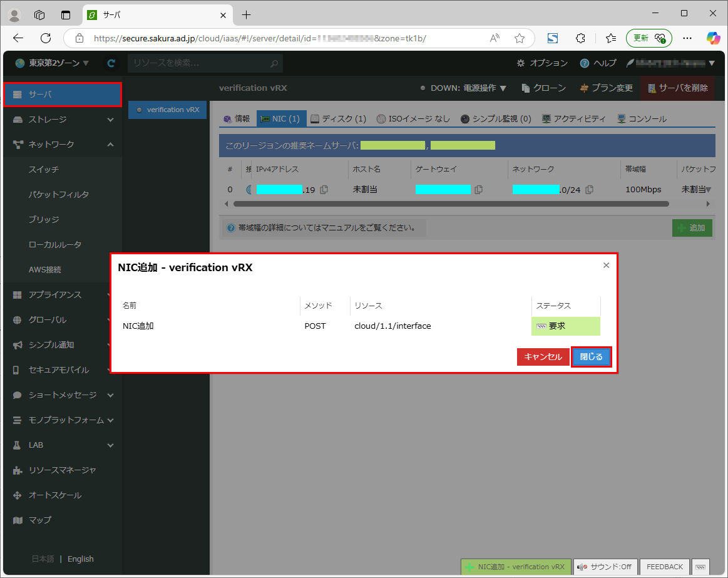Click the グローバル globe icon
This screenshot has width=728, height=578.
pos(17,319)
